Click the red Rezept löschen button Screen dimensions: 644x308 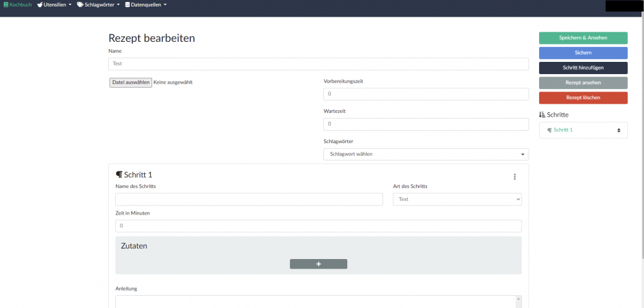(x=583, y=98)
